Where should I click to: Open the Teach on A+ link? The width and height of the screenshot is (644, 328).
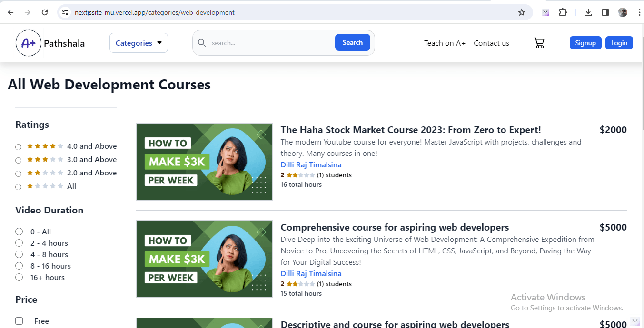coord(445,43)
